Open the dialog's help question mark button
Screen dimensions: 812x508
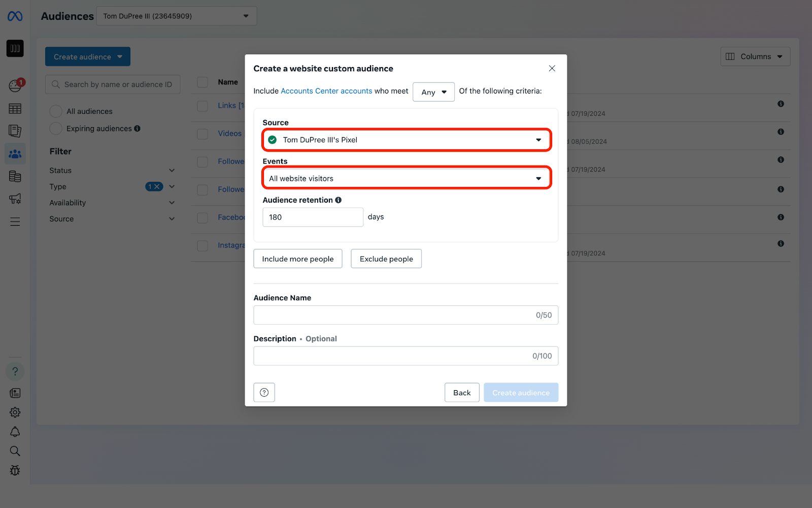point(264,393)
